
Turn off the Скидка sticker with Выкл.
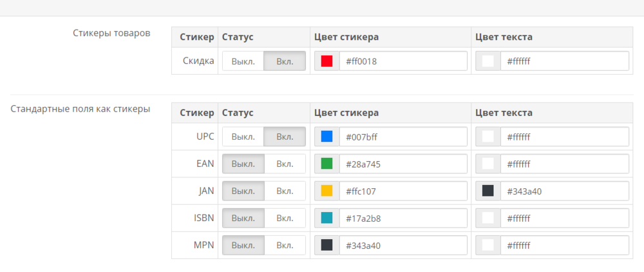coord(243,61)
